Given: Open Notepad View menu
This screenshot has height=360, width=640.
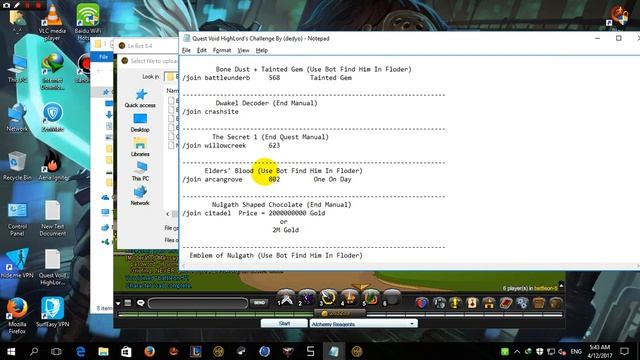Looking at the screenshot, I should tap(243, 50).
